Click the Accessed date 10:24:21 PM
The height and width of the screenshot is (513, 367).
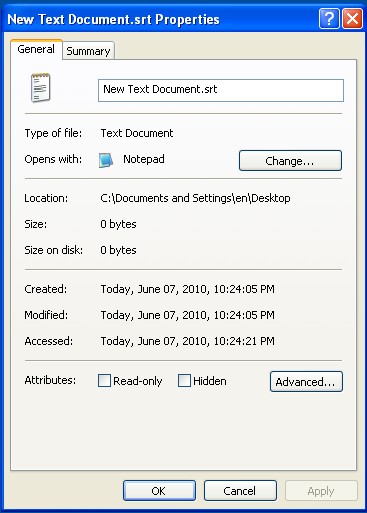[x=188, y=341]
